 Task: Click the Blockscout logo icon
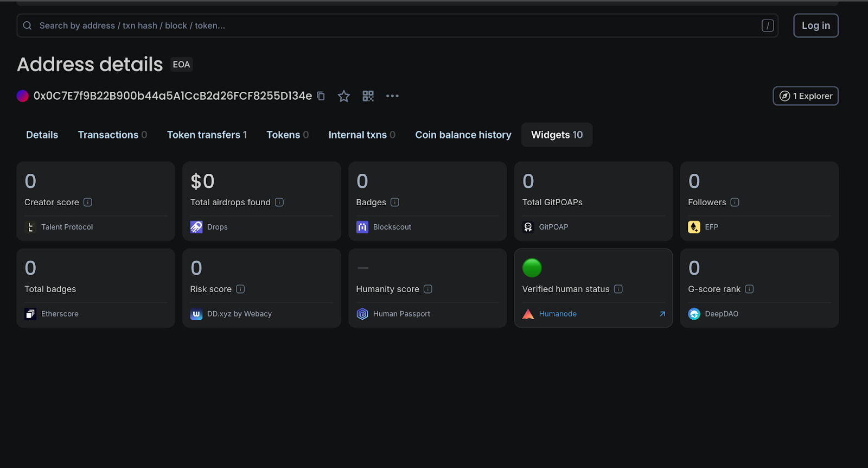[x=362, y=227]
